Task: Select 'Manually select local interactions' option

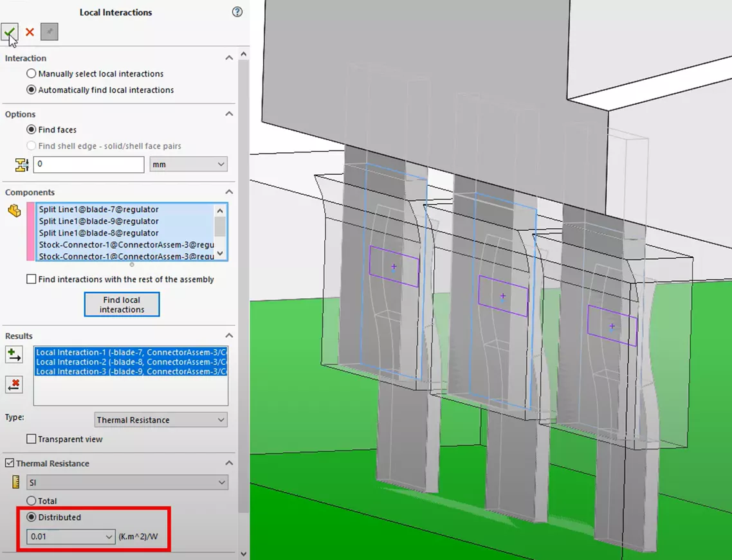Action: pos(31,73)
